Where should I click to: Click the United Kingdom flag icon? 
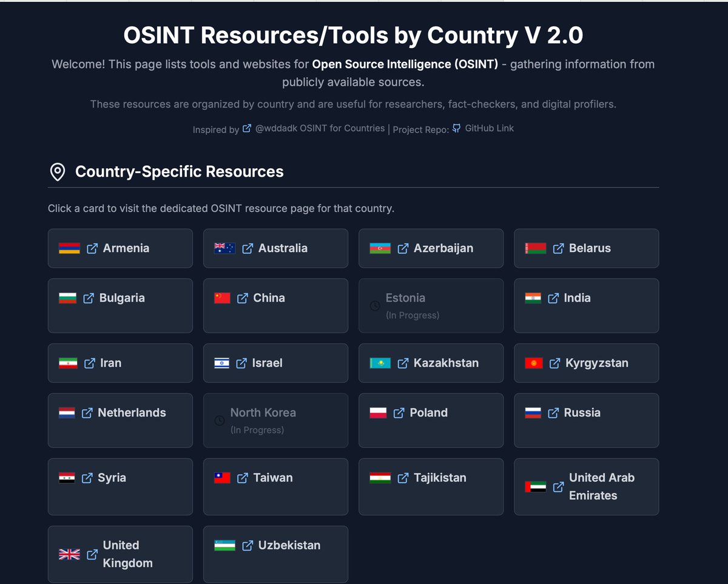coord(69,554)
